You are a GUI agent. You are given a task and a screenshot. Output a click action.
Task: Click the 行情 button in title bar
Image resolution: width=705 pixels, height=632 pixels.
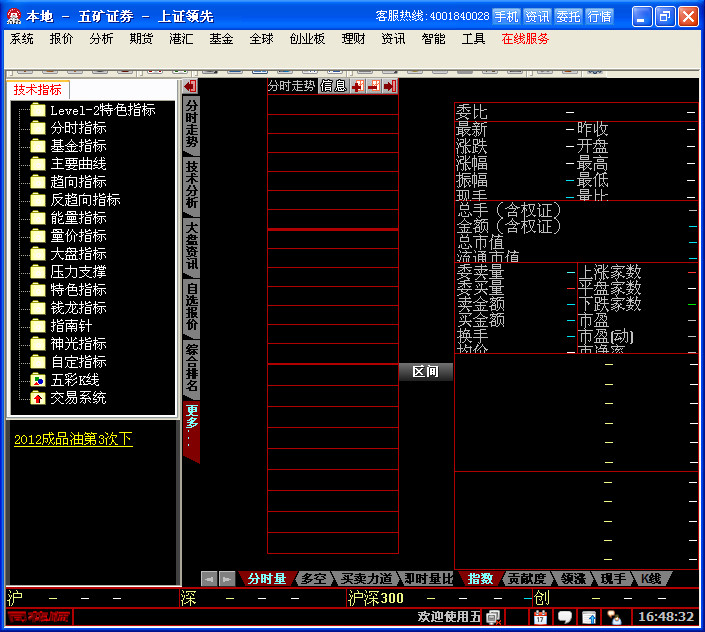click(599, 17)
